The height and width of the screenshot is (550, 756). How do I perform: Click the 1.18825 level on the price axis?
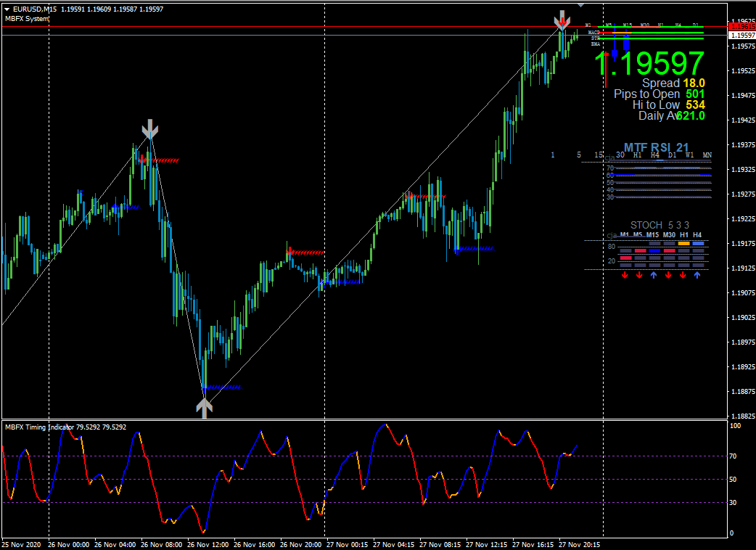click(743, 416)
